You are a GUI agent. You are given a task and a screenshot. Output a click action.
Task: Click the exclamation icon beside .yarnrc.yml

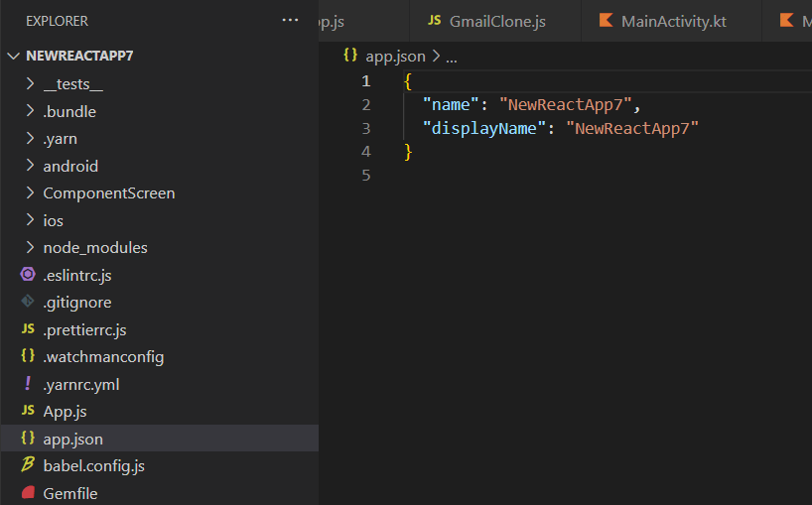[x=28, y=383]
